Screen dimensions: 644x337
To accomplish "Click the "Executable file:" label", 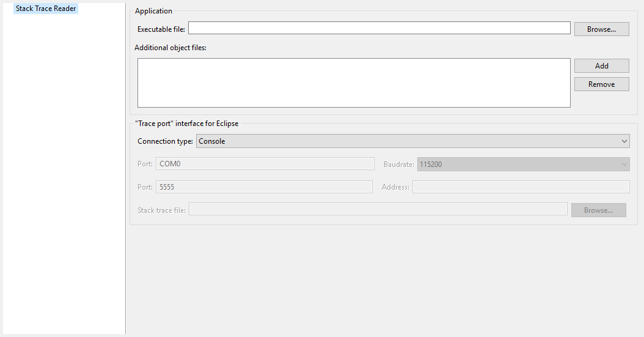I will (x=161, y=29).
